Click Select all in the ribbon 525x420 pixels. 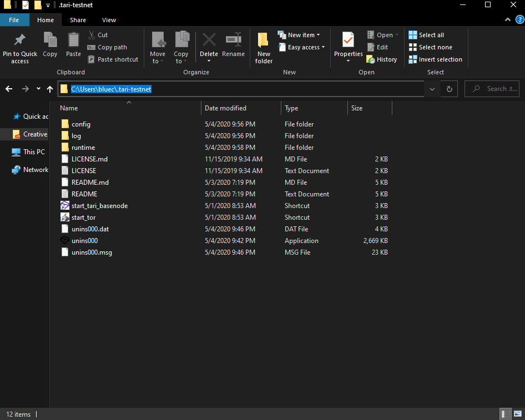pyautogui.click(x=426, y=35)
